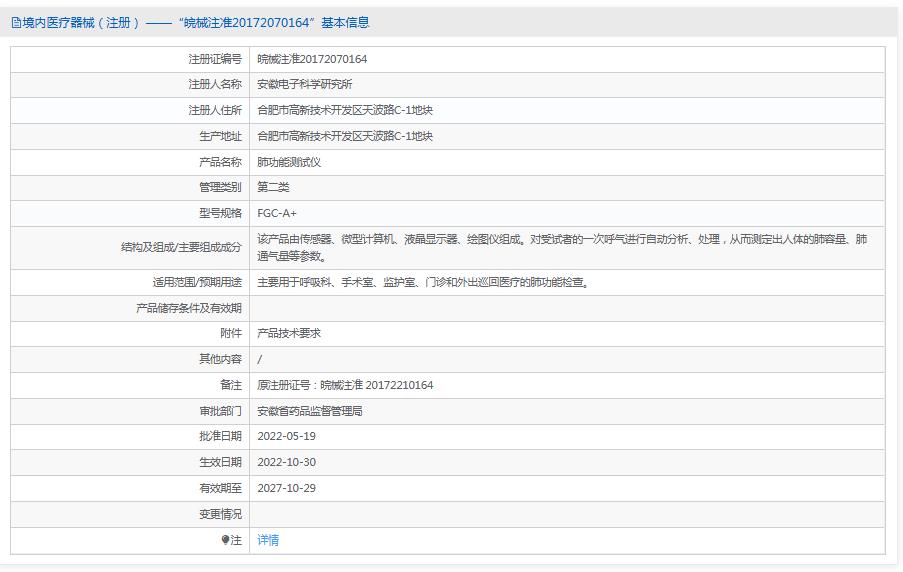Click the attachment value 产品技术要求
Viewport: 903px width, 572px height.
[x=289, y=333]
